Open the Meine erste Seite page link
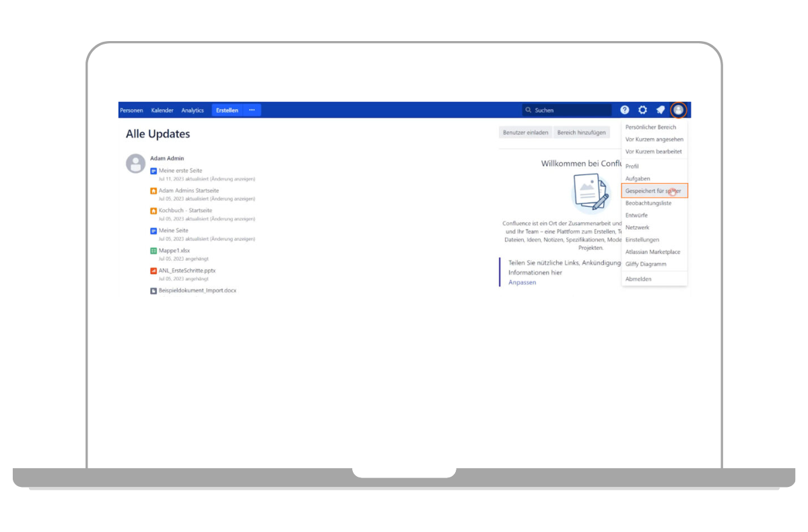This screenshot has height=532, width=808. 180,171
